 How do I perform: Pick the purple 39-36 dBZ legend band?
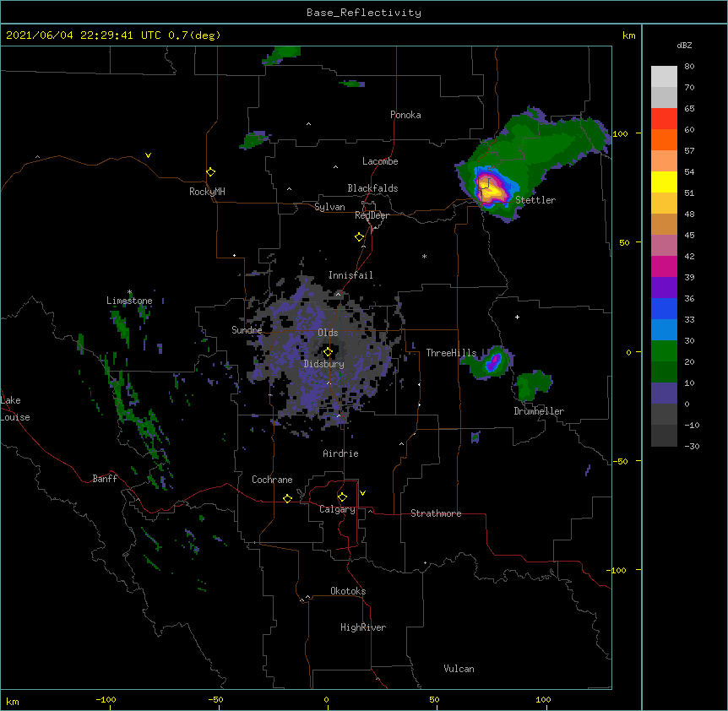point(664,288)
